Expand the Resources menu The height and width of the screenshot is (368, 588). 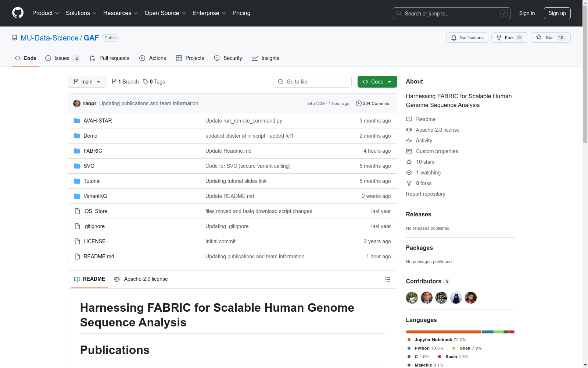click(121, 13)
